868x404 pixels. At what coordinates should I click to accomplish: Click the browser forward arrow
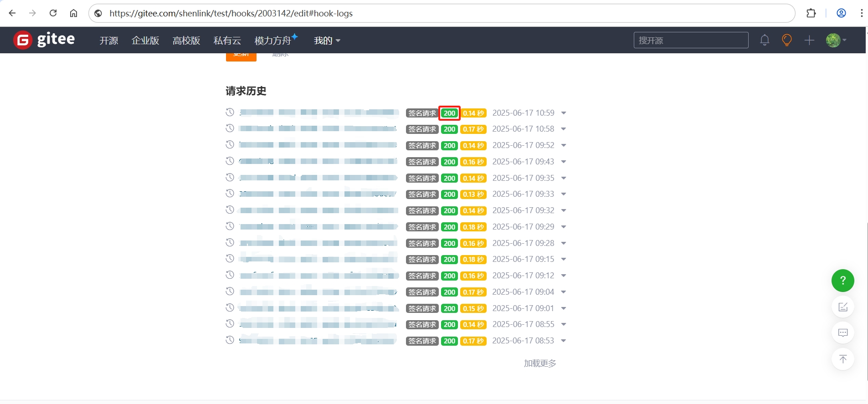pyautogui.click(x=32, y=13)
